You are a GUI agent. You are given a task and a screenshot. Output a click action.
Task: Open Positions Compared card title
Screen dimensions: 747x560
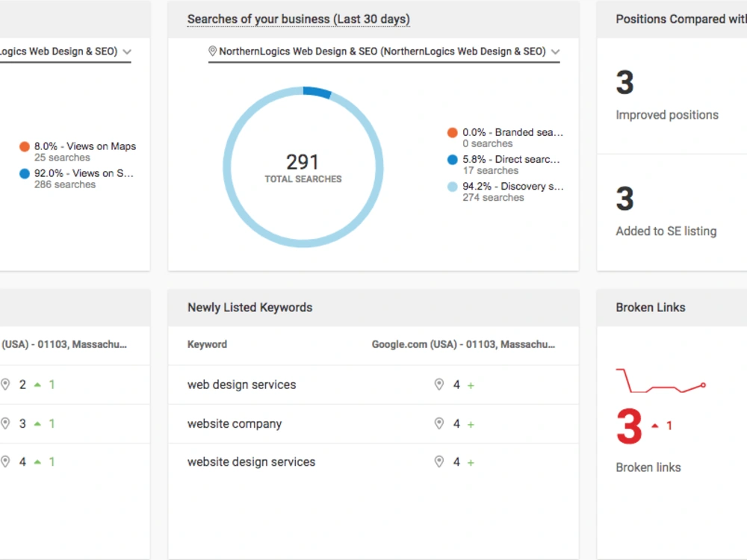[681, 19]
